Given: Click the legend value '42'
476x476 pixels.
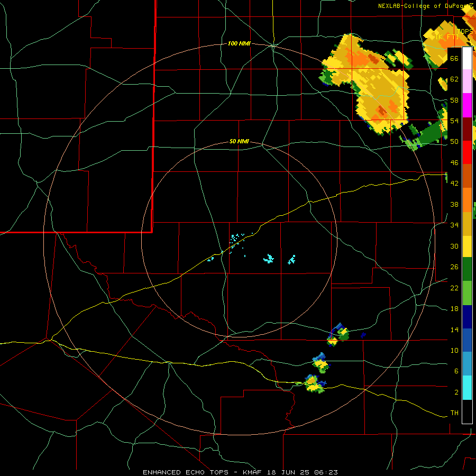Looking at the screenshot, I should (x=454, y=184).
